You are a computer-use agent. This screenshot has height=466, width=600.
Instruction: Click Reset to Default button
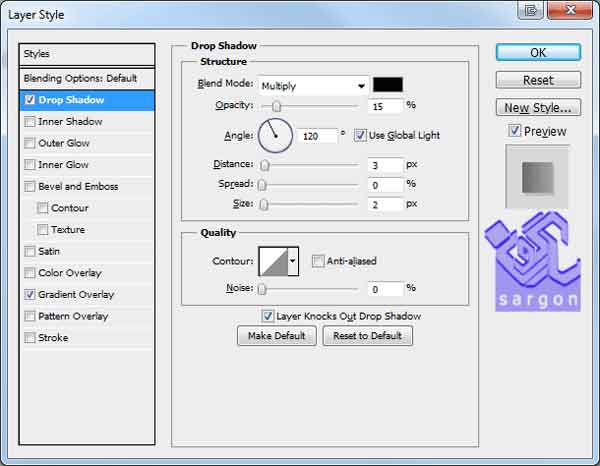(x=367, y=336)
